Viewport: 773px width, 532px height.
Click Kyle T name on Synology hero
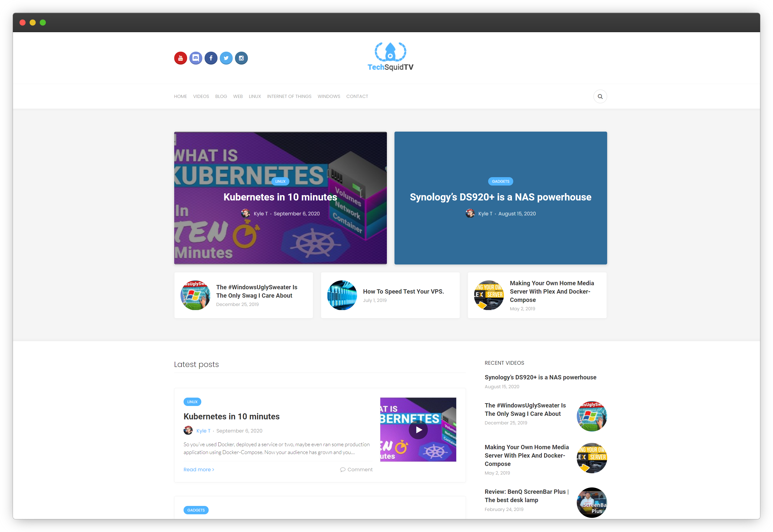point(485,214)
